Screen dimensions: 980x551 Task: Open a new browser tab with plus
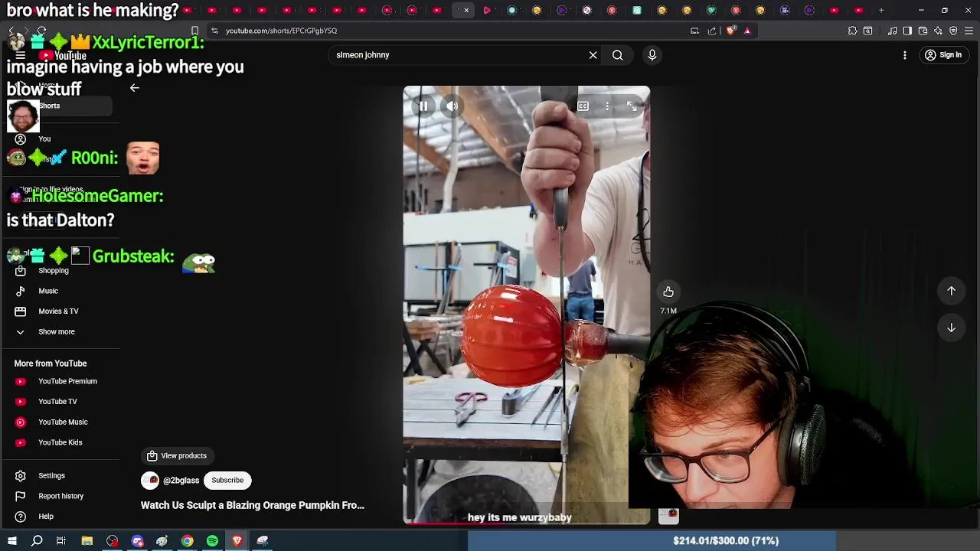[x=881, y=11]
